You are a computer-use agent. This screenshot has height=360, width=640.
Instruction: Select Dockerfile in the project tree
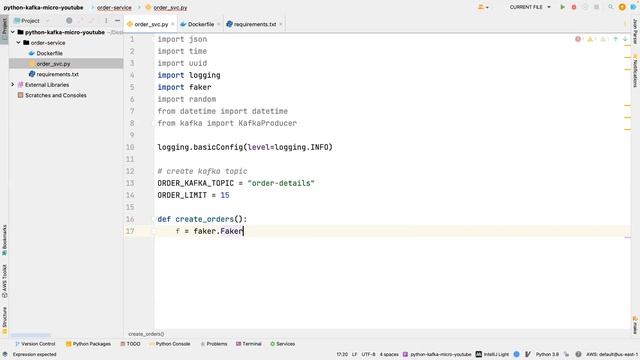[49, 53]
